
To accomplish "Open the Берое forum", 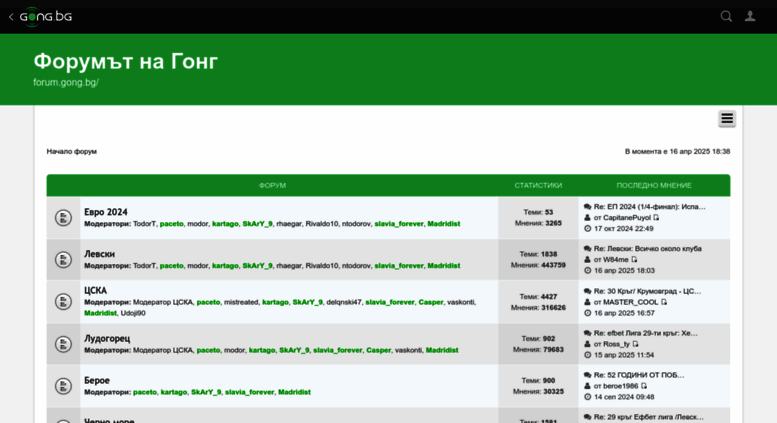I will coord(97,380).
